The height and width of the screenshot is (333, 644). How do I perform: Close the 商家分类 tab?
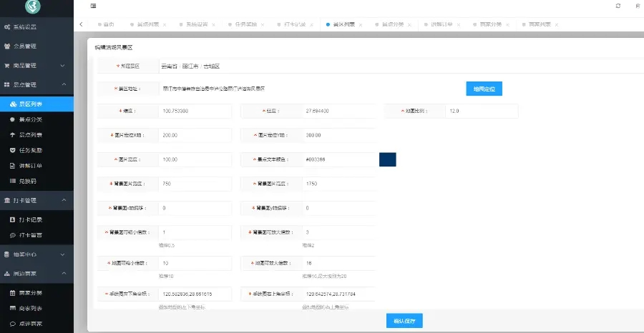coord(507,24)
